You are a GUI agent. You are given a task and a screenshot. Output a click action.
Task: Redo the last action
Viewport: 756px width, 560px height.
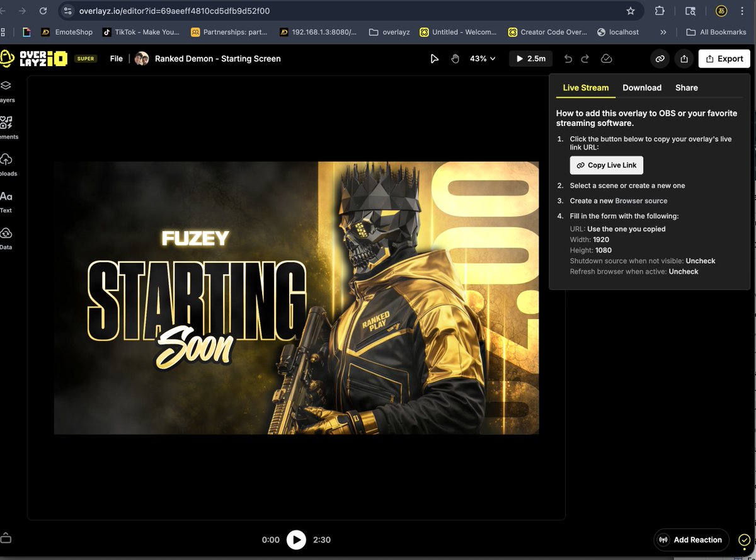tap(585, 59)
